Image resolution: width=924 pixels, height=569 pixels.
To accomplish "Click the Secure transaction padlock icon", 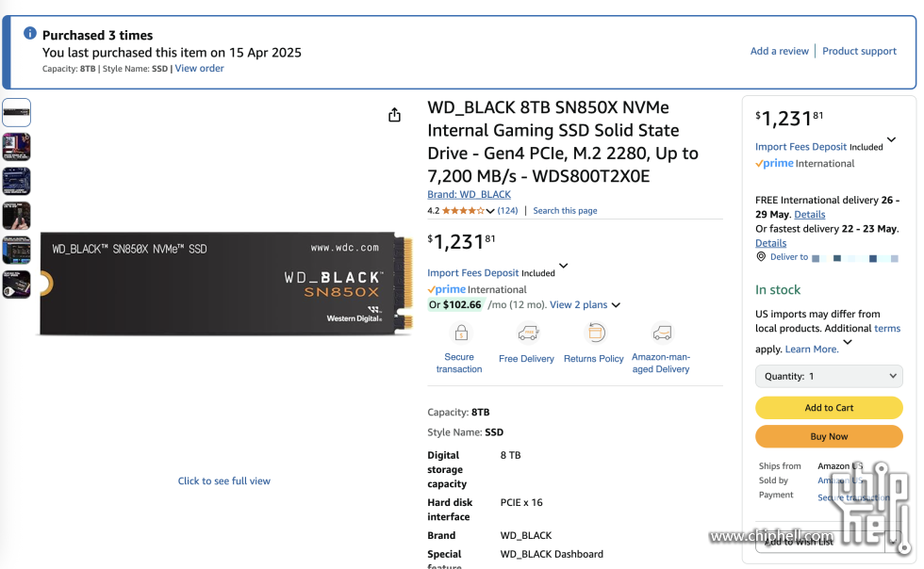I will (461, 333).
